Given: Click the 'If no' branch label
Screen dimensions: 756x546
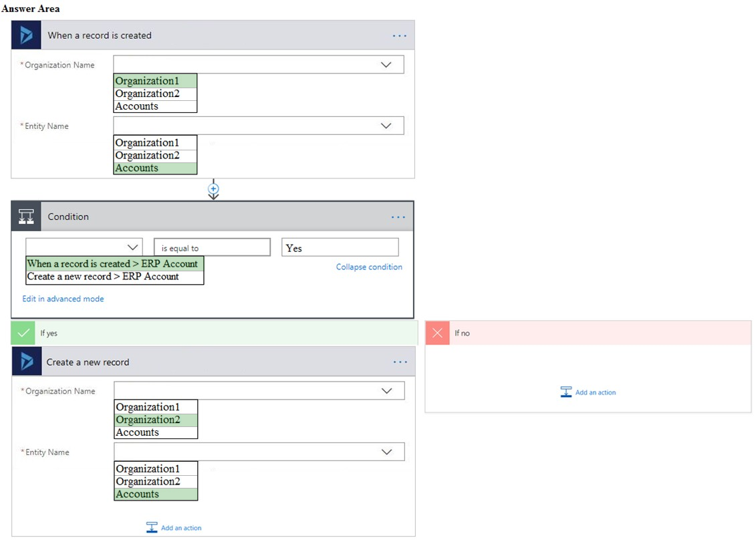Looking at the screenshot, I should tap(462, 333).
